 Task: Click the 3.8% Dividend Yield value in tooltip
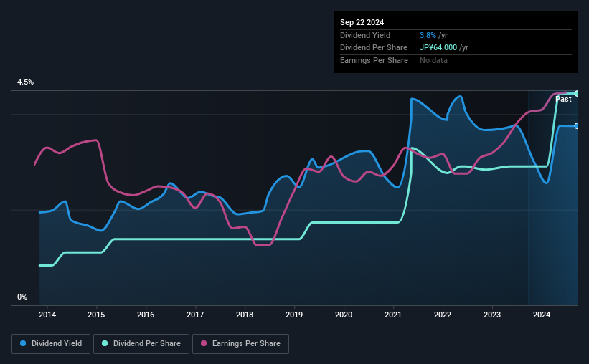tap(428, 35)
